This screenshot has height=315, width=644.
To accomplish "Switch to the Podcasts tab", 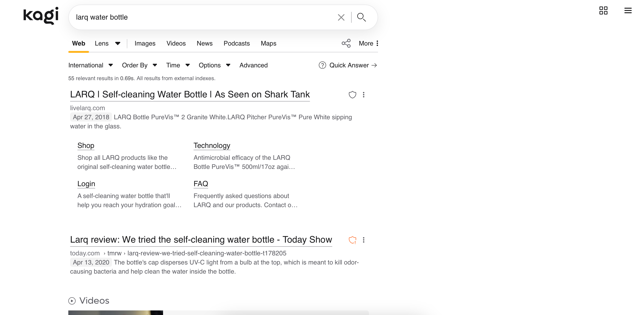I will point(237,43).
